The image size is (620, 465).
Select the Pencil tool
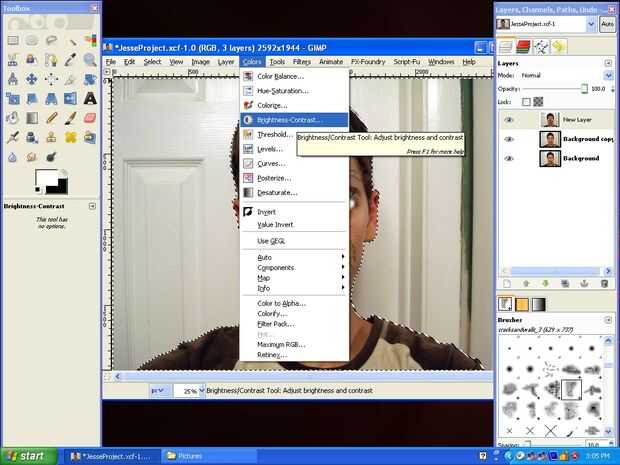pos(51,118)
